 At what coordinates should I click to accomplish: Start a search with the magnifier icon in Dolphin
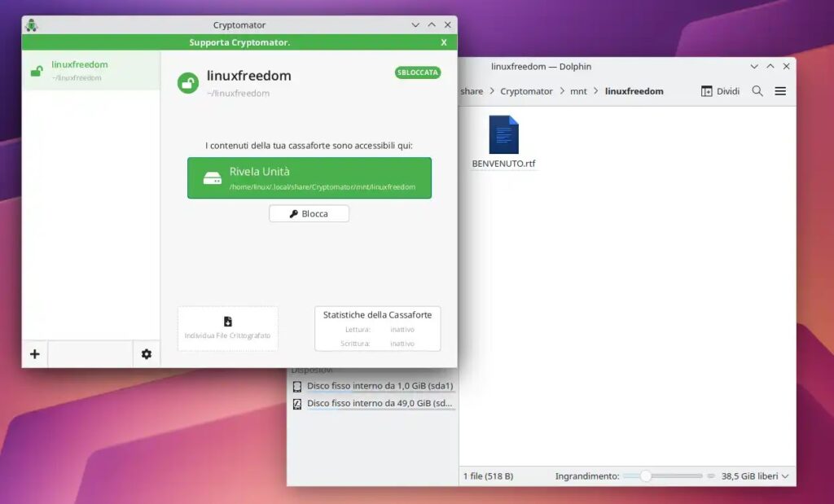[757, 91]
